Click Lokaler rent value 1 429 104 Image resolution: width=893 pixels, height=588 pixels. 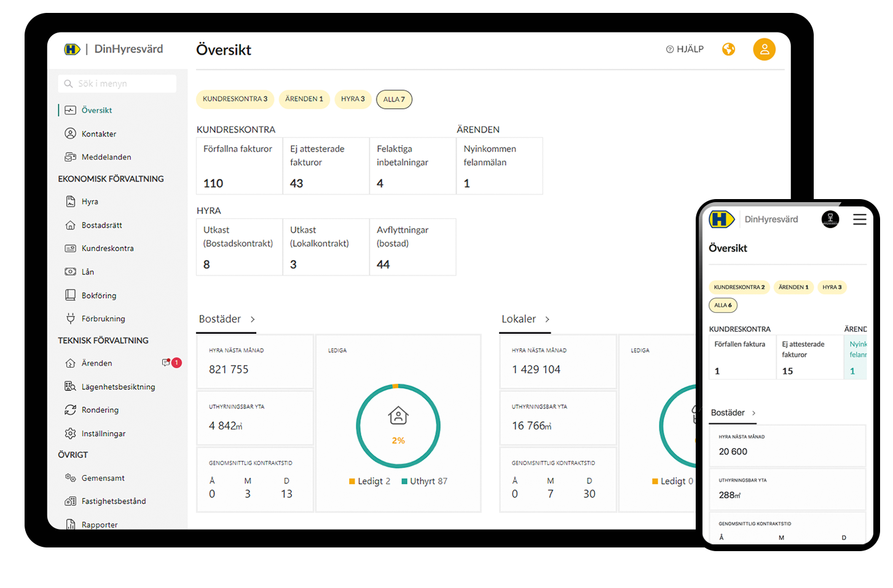click(x=536, y=369)
